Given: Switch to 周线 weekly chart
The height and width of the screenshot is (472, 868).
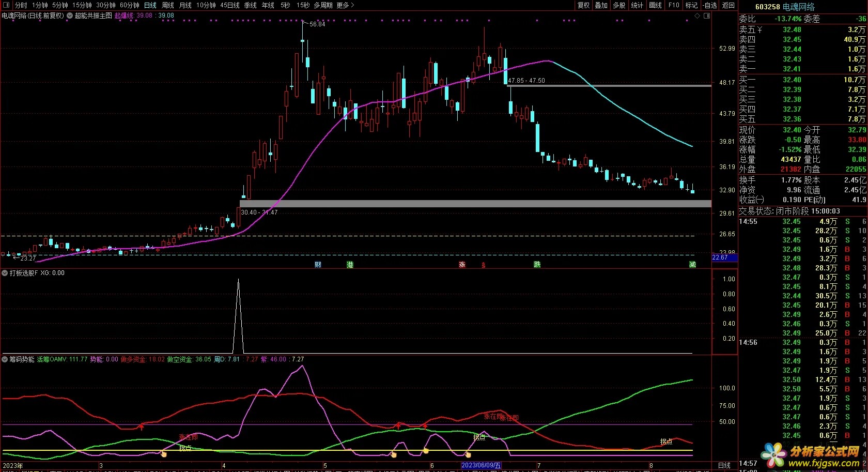Looking at the screenshot, I should [168, 5].
